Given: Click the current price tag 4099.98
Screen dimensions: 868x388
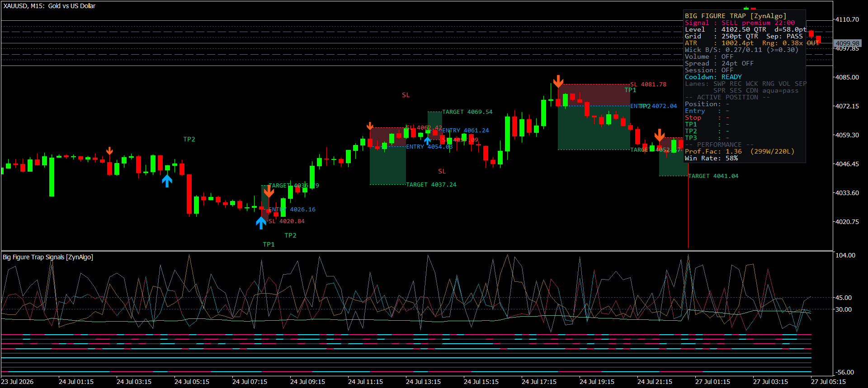Looking at the screenshot, I should coord(848,43).
